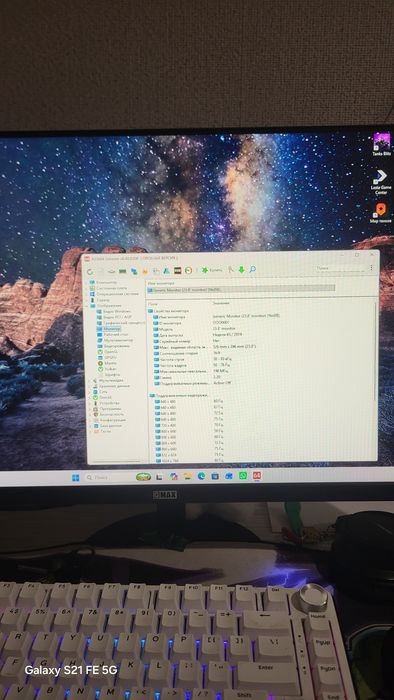Click the green download arrow toolbar icon
Image resolution: width=394 pixels, height=700 pixels.
click(x=241, y=270)
